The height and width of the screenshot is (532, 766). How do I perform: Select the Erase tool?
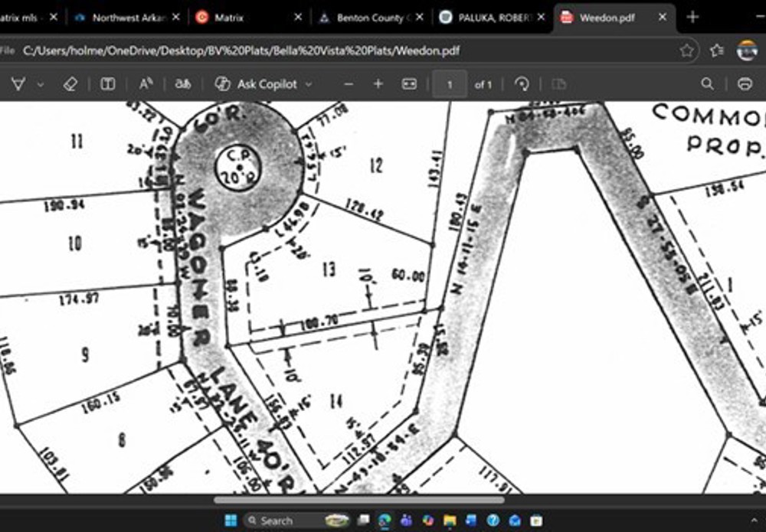point(70,84)
